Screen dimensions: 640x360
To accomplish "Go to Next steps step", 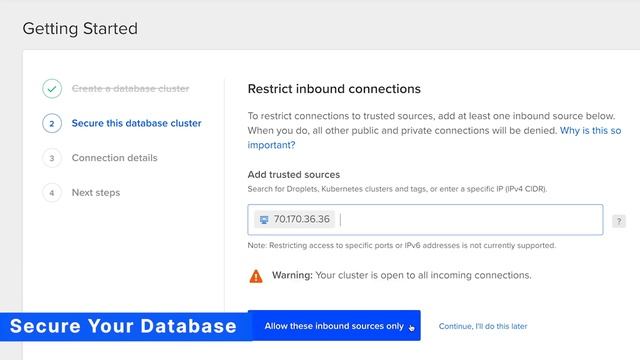I will [96, 193].
